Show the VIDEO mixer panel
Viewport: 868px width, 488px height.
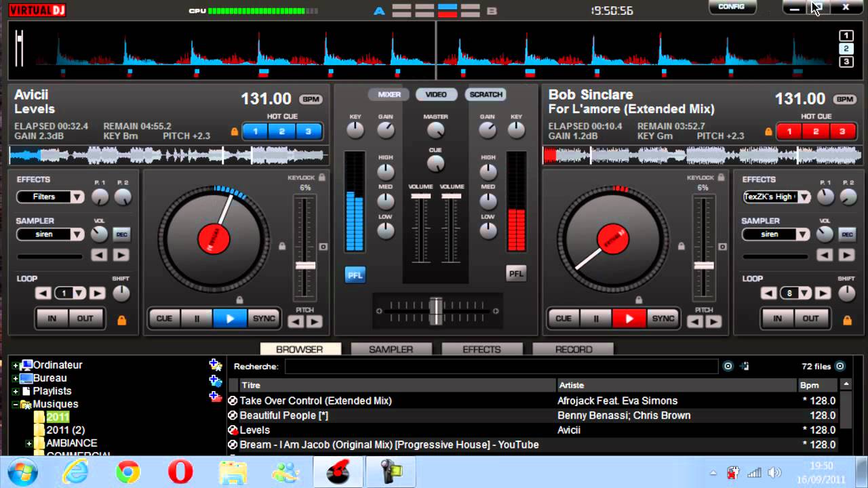pyautogui.click(x=436, y=94)
